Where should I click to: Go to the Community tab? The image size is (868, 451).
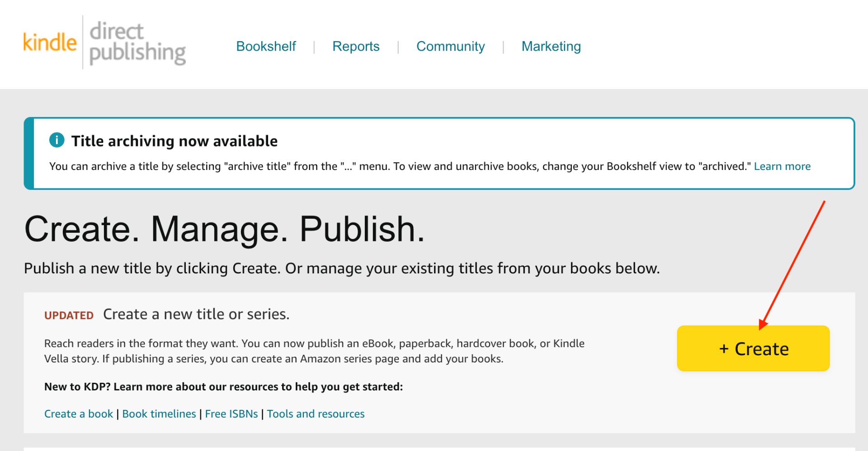tap(450, 46)
